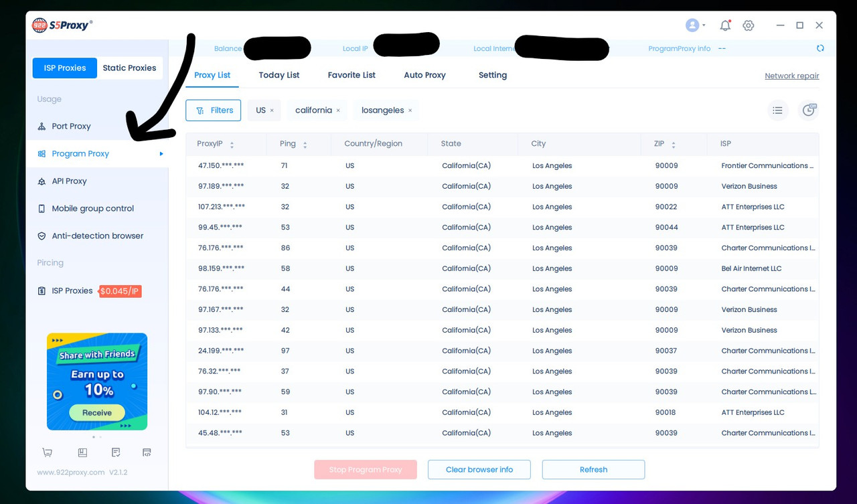Switch to Today List tab
This screenshot has height=504, width=857.
click(279, 75)
